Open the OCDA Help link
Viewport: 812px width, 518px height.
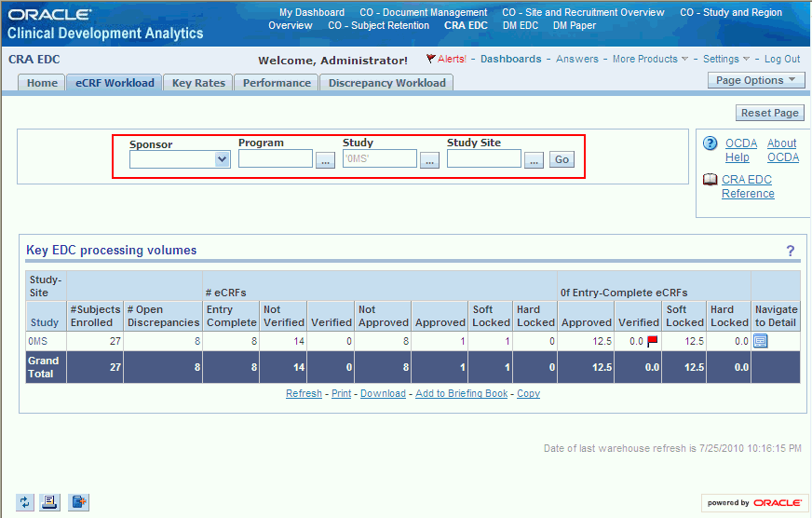click(741, 150)
